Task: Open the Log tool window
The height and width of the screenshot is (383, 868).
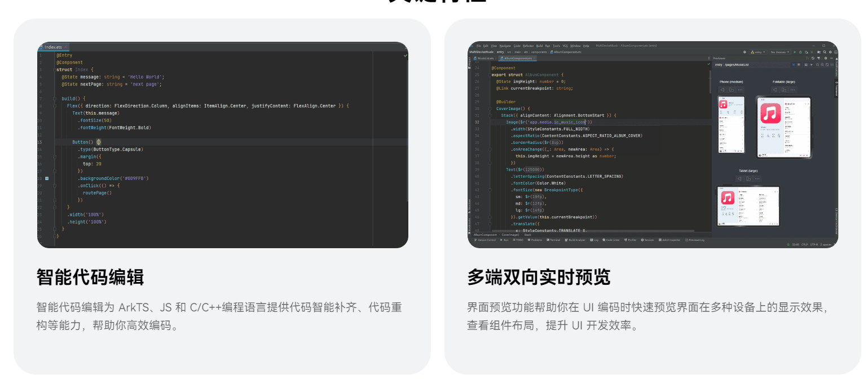Action: (594, 240)
